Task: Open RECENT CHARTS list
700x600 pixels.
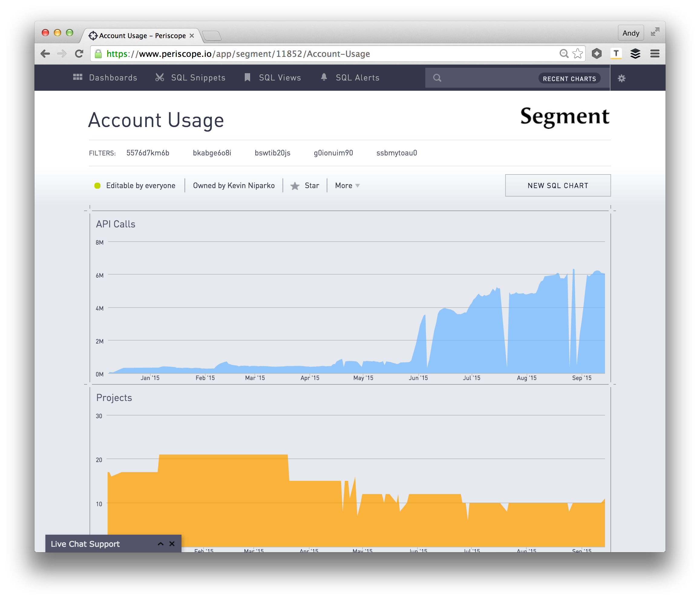Action: point(569,79)
